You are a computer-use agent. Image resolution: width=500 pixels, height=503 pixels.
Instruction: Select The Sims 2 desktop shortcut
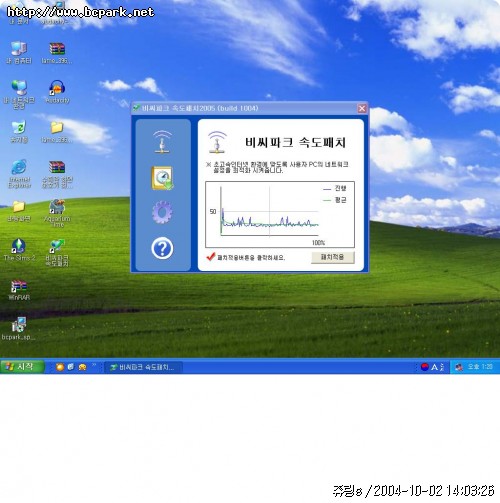19,250
